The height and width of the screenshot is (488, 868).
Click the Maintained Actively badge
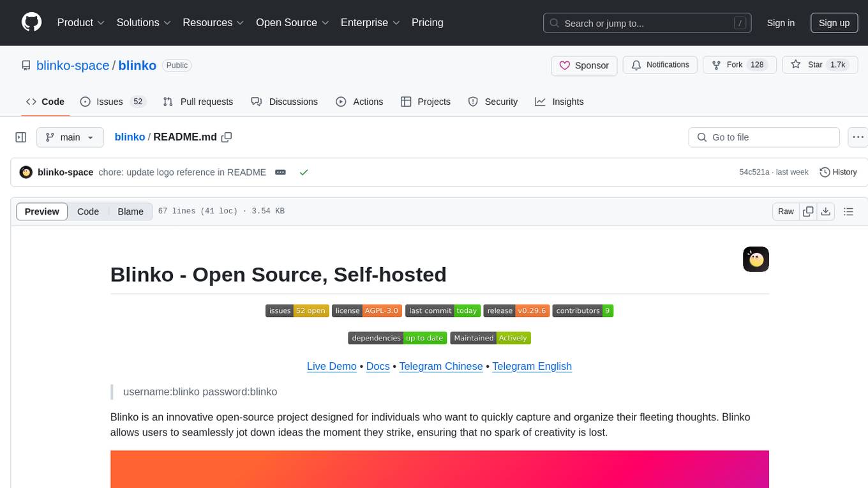coord(491,338)
